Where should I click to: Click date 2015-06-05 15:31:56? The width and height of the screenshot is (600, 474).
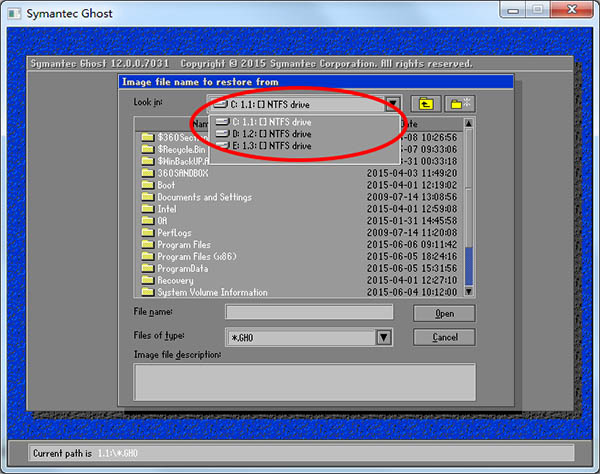[x=412, y=269]
